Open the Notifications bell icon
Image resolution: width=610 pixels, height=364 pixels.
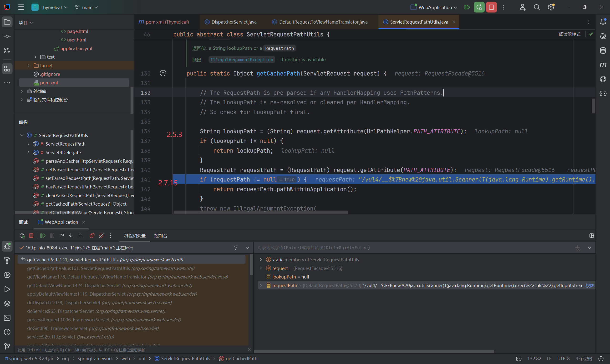click(x=603, y=22)
